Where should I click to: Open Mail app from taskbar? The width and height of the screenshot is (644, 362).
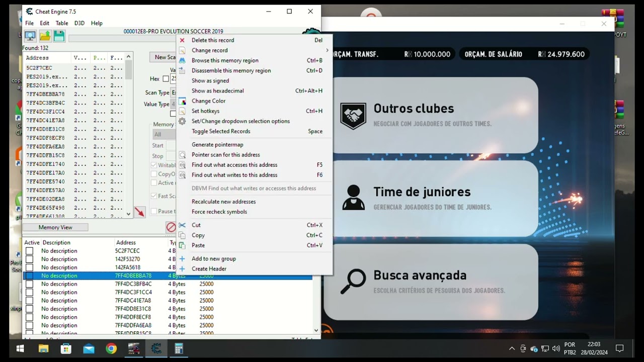pyautogui.click(x=89, y=348)
